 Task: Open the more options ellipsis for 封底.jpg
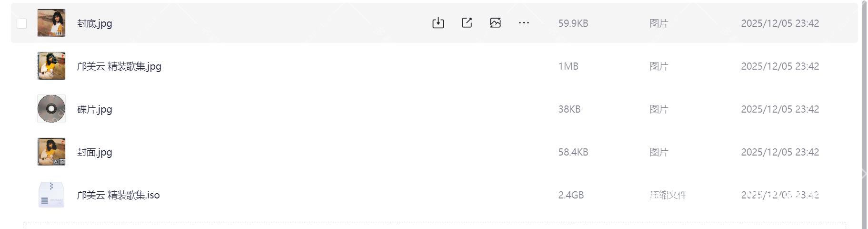524,23
